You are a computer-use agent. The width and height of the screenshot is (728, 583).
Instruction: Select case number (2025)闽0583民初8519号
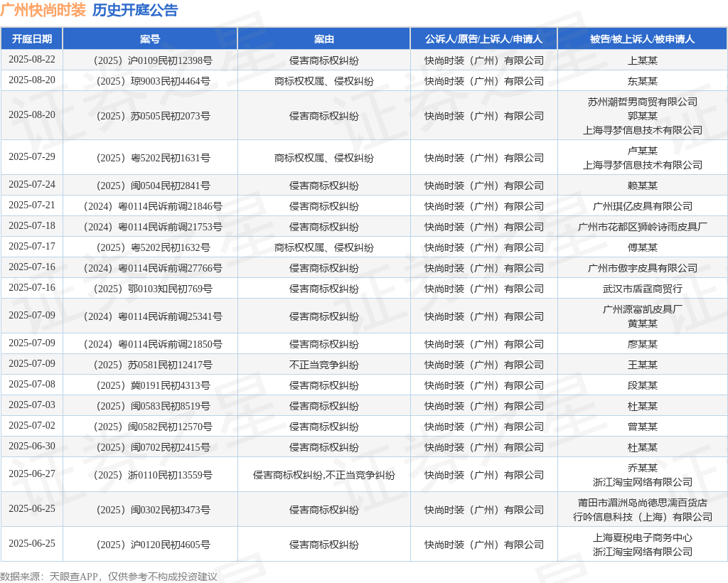tap(153, 406)
